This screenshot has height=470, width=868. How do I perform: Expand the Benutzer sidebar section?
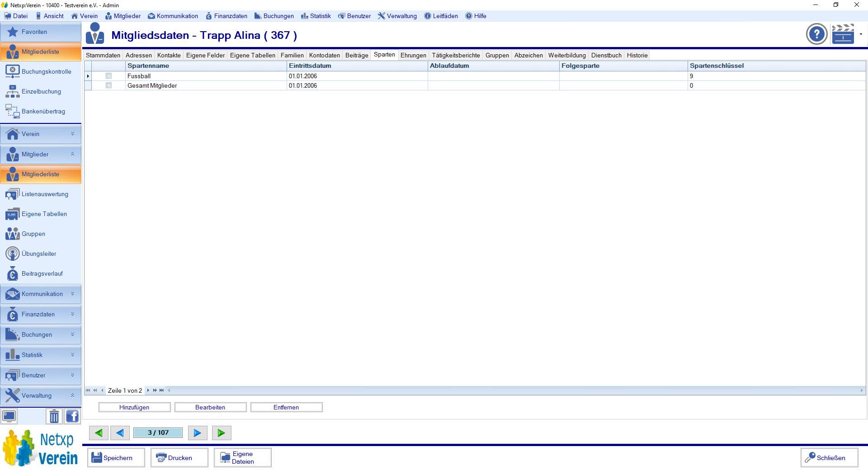coord(41,376)
